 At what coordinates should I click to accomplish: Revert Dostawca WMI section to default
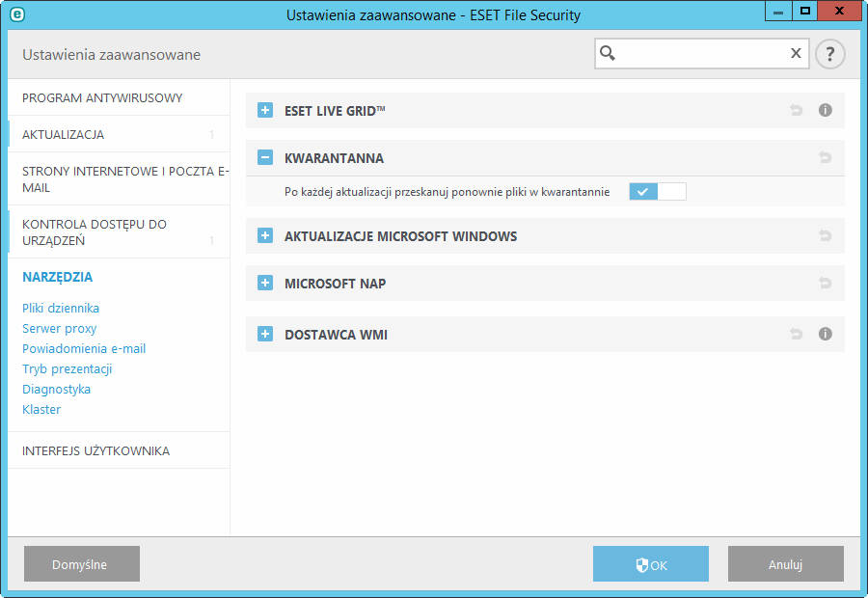click(796, 334)
